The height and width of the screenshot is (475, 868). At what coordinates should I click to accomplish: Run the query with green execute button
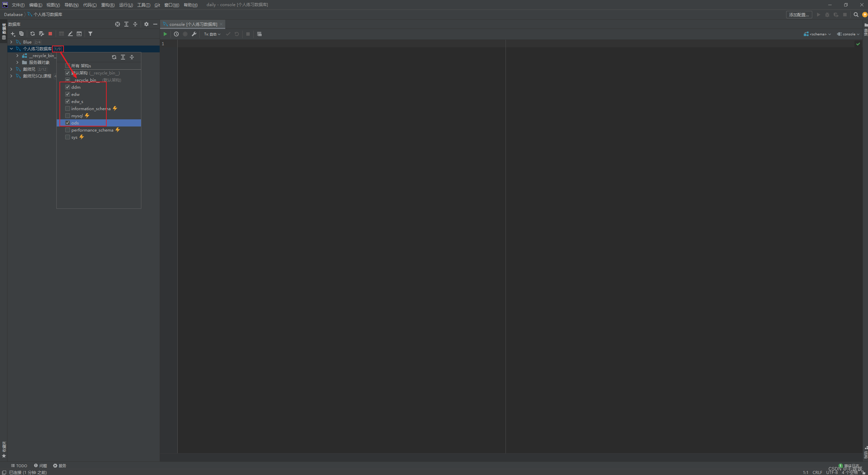click(165, 34)
